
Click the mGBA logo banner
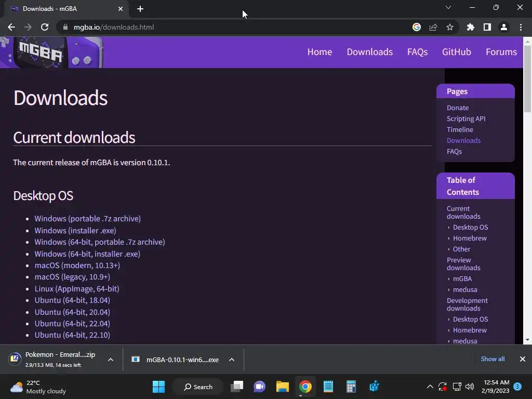51,52
